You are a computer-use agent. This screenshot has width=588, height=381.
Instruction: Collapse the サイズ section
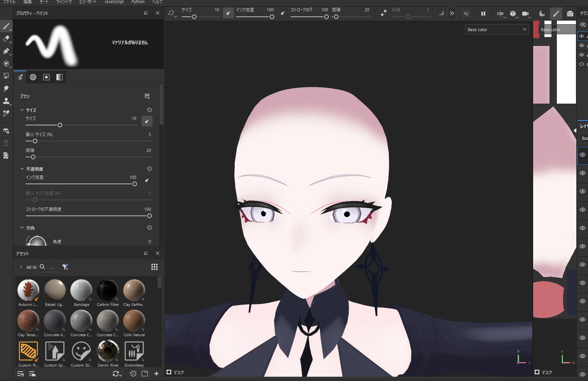point(22,110)
